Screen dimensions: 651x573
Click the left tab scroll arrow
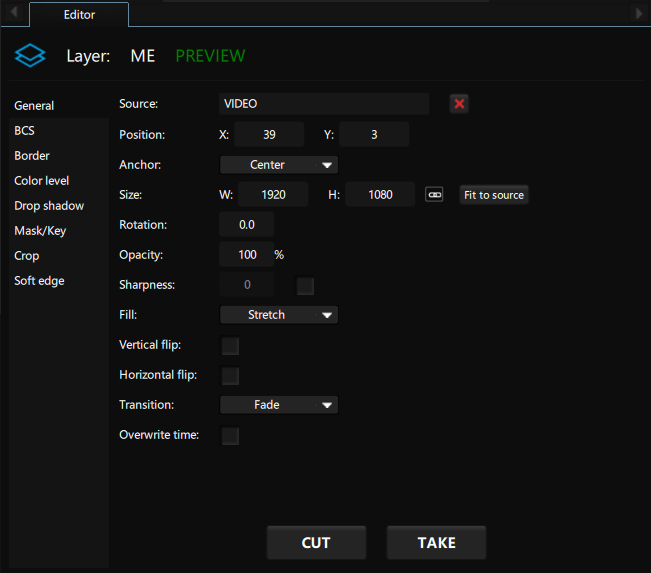(x=14, y=12)
